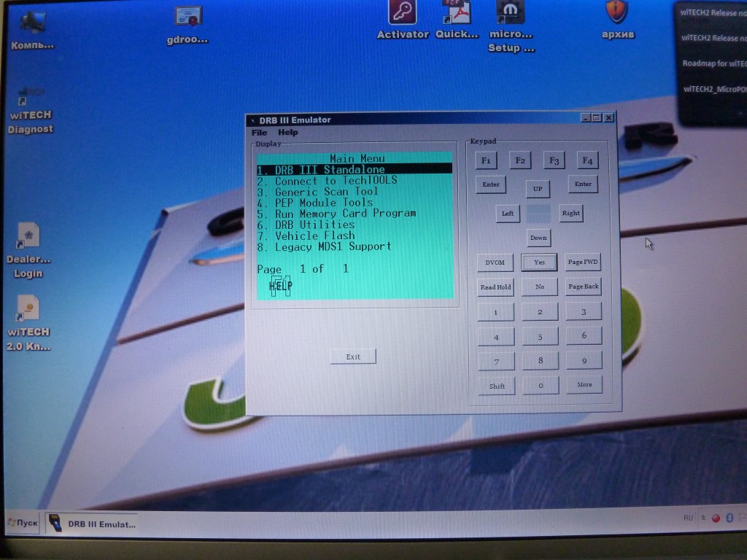Minimize the DRB III Emulator window
Viewport: 747px width, 560px height.
pyautogui.click(x=587, y=117)
